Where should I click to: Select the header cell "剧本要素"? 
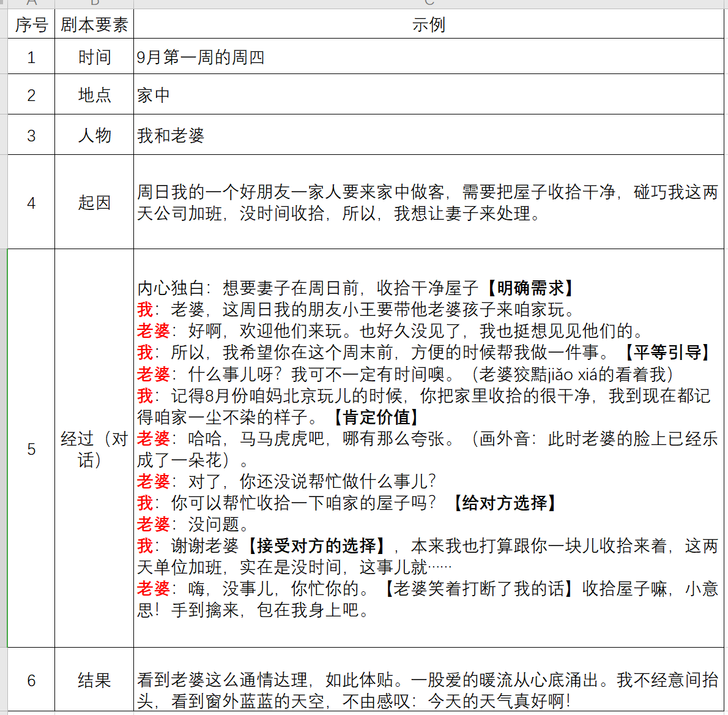(94, 24)
